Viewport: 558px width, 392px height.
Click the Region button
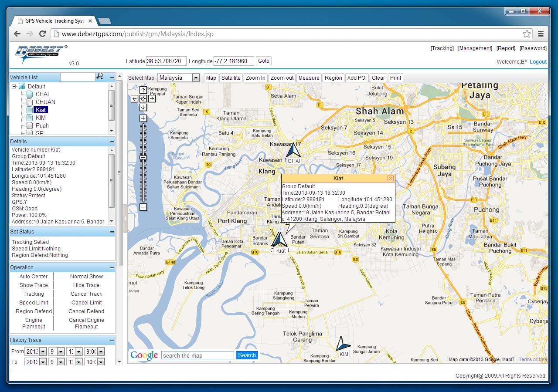point(333,78)
